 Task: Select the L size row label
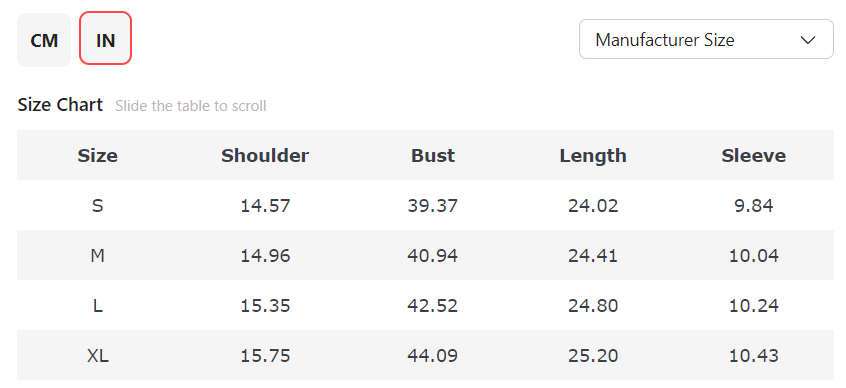pos(98,306)
